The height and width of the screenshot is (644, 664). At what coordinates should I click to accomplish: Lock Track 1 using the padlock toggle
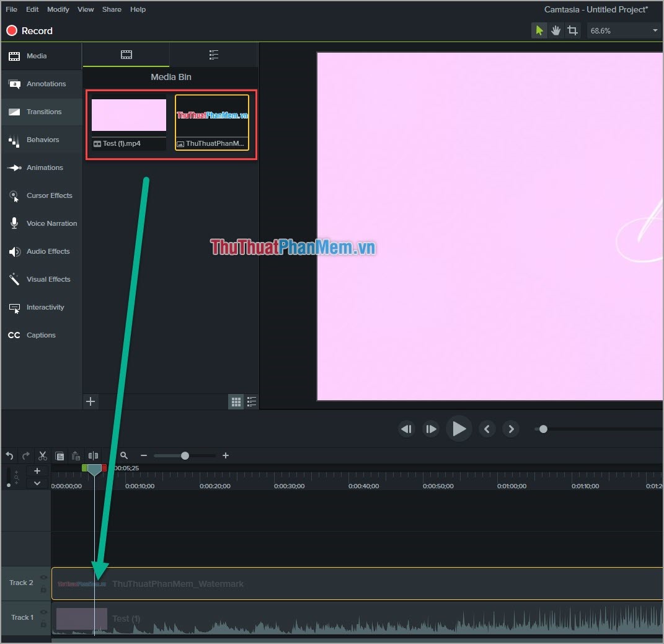(x=43, y=625)
